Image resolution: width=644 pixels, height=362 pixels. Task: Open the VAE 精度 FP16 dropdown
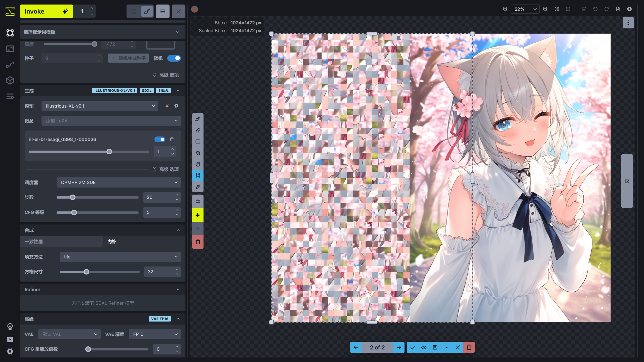click(x=154, y=334)
